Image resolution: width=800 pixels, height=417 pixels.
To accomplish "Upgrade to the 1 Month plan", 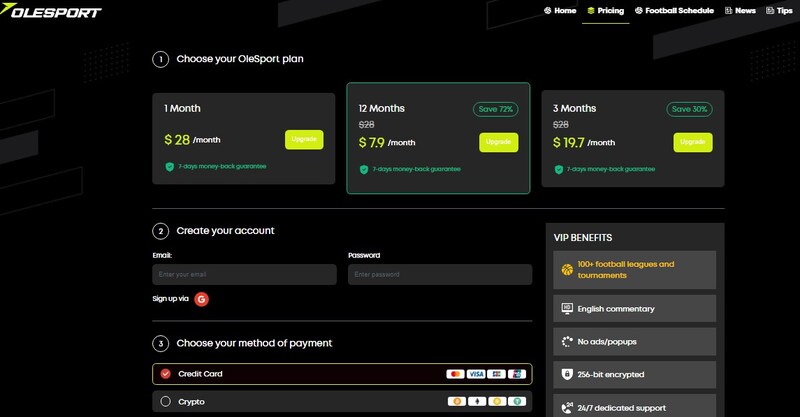I will click(x=304, y=140).
